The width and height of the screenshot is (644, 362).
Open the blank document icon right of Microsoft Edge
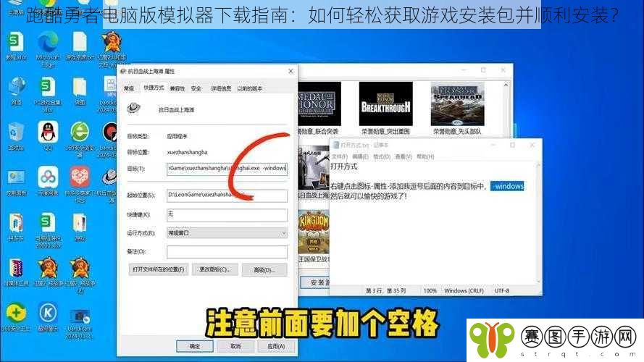point(80,42)
